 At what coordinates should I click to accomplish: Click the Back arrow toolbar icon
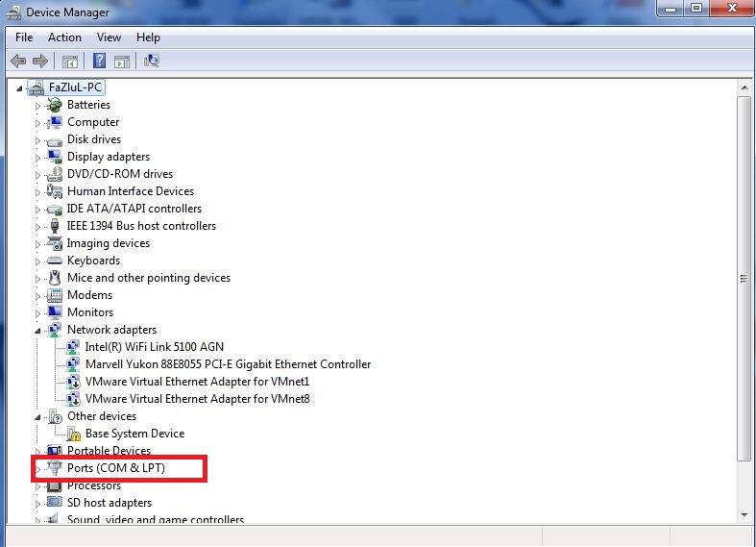[x=18, y=61]
